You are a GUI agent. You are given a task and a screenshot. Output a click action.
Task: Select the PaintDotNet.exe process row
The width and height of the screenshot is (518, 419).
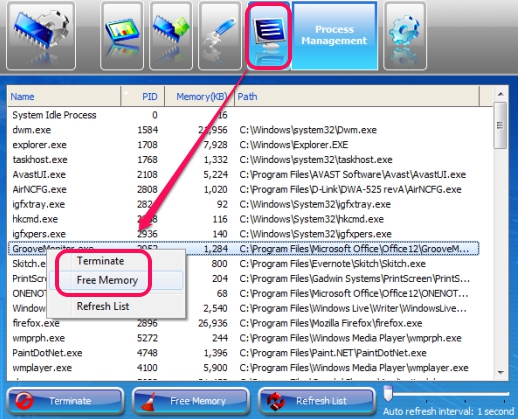(x=243, y=353)
